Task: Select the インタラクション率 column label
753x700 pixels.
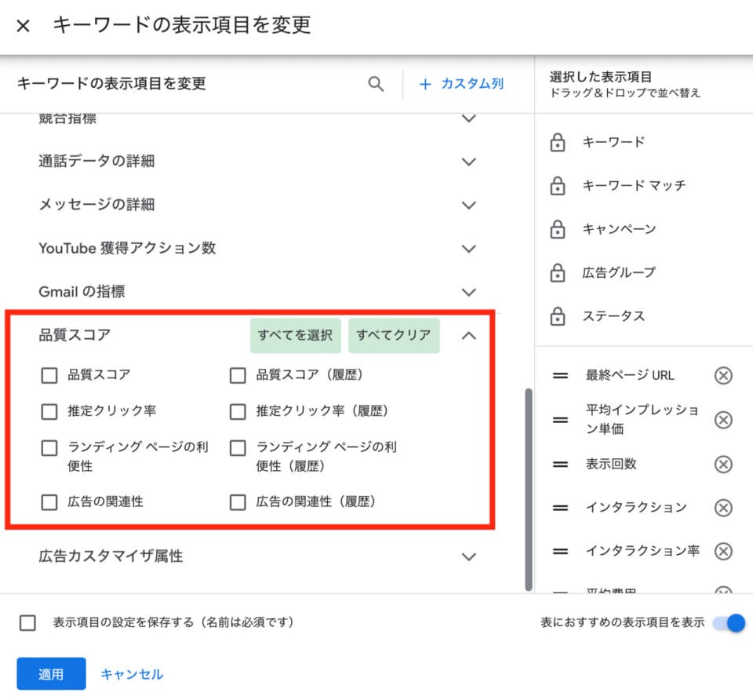Action: click(x=642, y=551)
